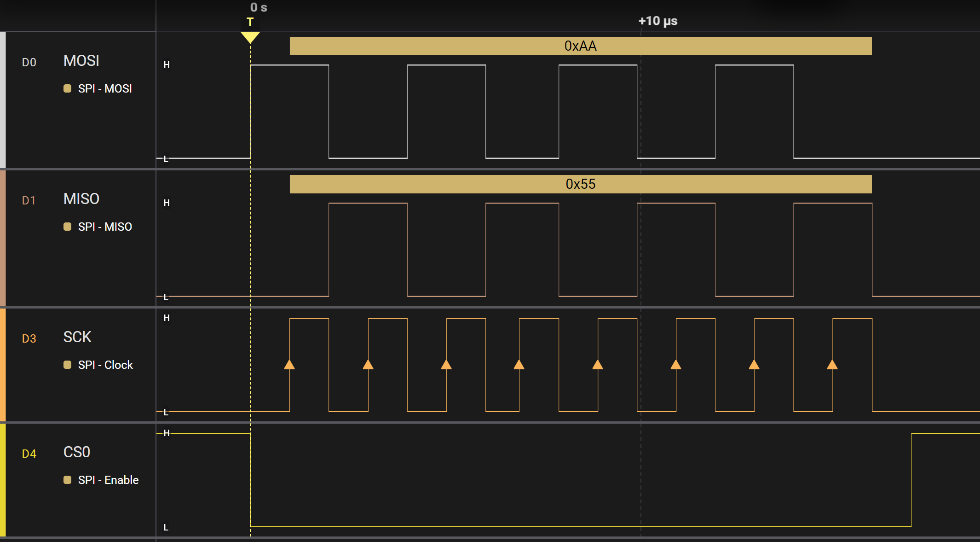The height and width of the screenshot is (542, 980).
Task: Select the SPI - Clock analyzer color dot
Action: click(68, 365)
